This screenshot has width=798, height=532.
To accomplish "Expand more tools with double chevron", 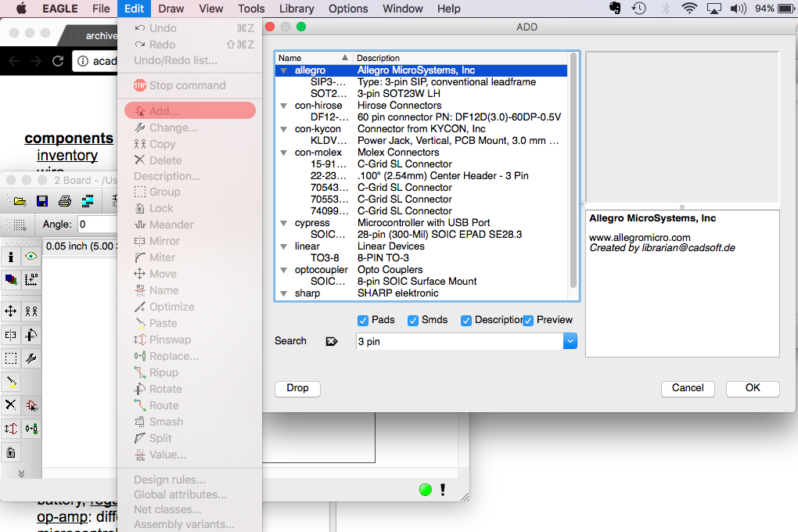I will point(21,473).
